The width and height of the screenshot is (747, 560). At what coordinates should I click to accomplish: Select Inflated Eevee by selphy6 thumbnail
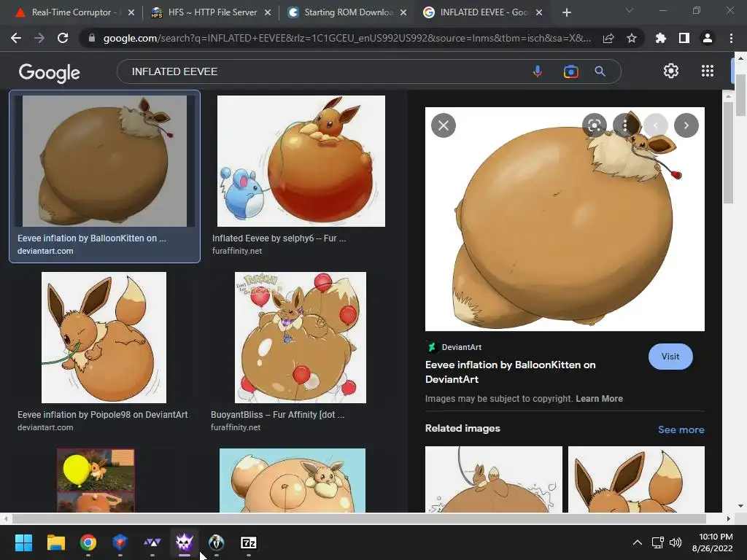coord(301,161)
